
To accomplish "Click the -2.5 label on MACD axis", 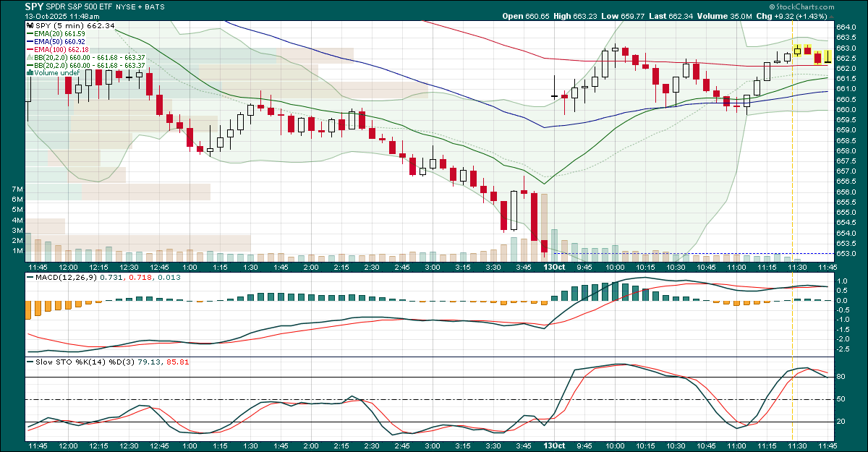I will [x=843, y=349].
